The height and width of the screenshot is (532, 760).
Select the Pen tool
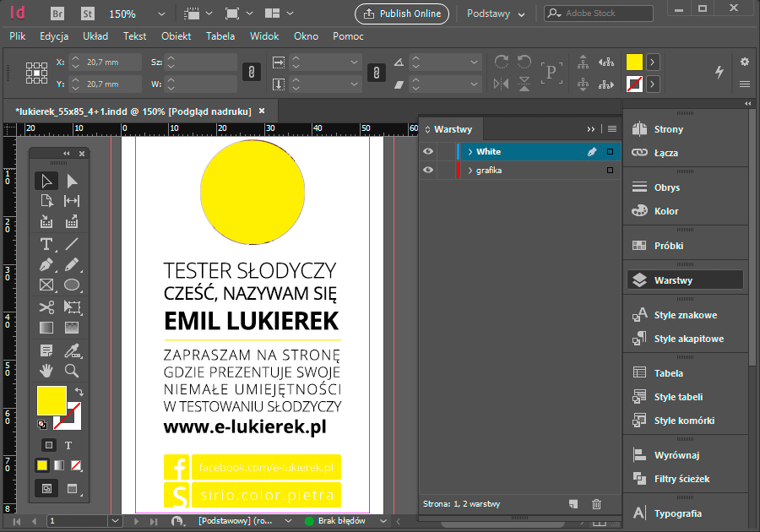pyautogui.click(x=46, y=264)
